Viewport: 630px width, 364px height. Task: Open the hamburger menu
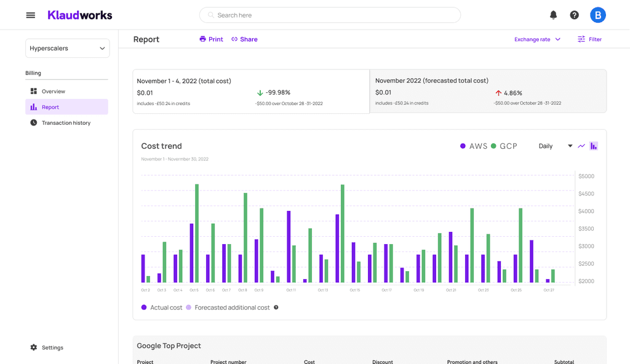31,15
